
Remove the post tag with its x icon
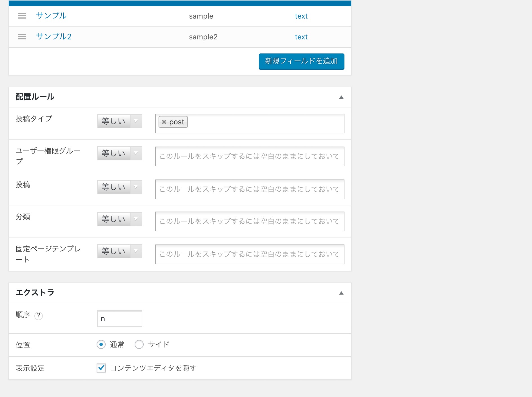click(164, 122)
